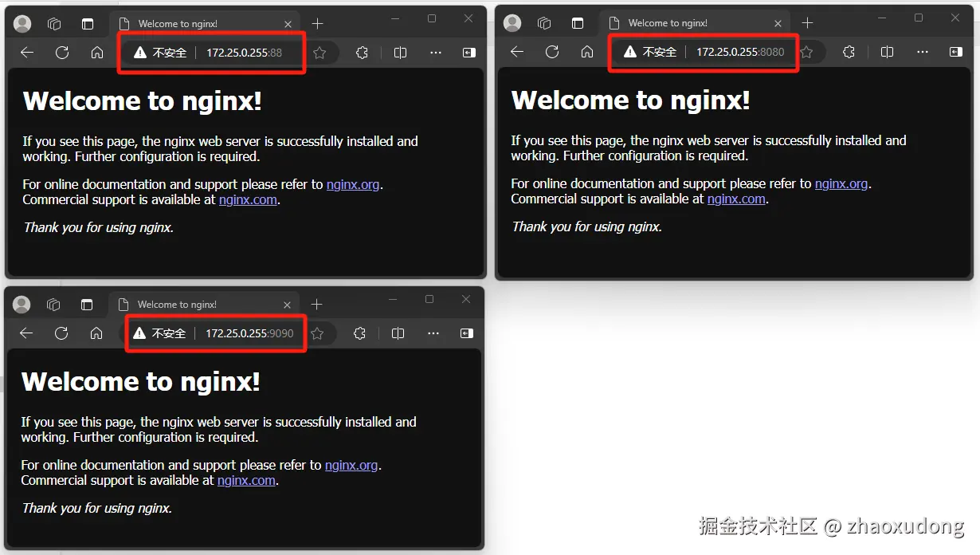Go back in the port 88 window
The width and height of the screenshot is (980, 555).
[27, 53]
